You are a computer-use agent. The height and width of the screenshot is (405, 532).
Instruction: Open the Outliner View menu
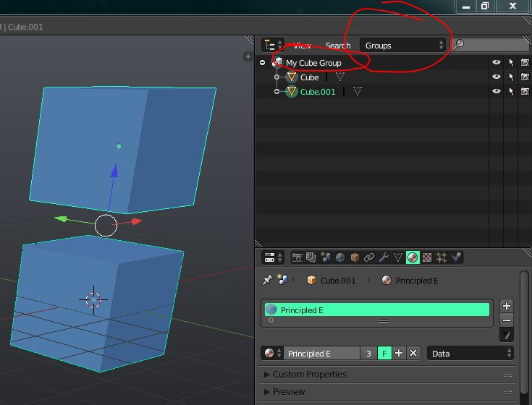pyautogui.click(x=302, y=46)
